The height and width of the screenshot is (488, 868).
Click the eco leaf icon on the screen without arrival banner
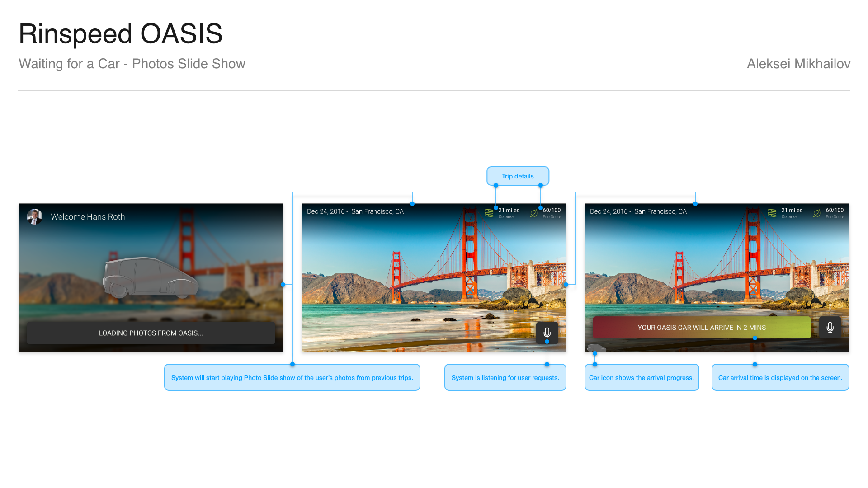point(534,213)
